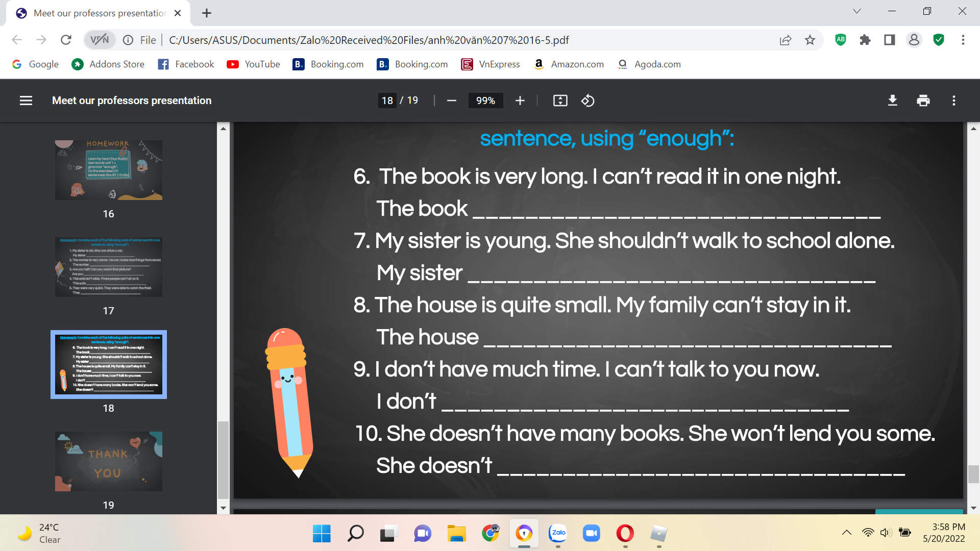Download the PDF file
The width and height of the screenshot is (980, 551).
pyautogui.click(x=893, y=101)
